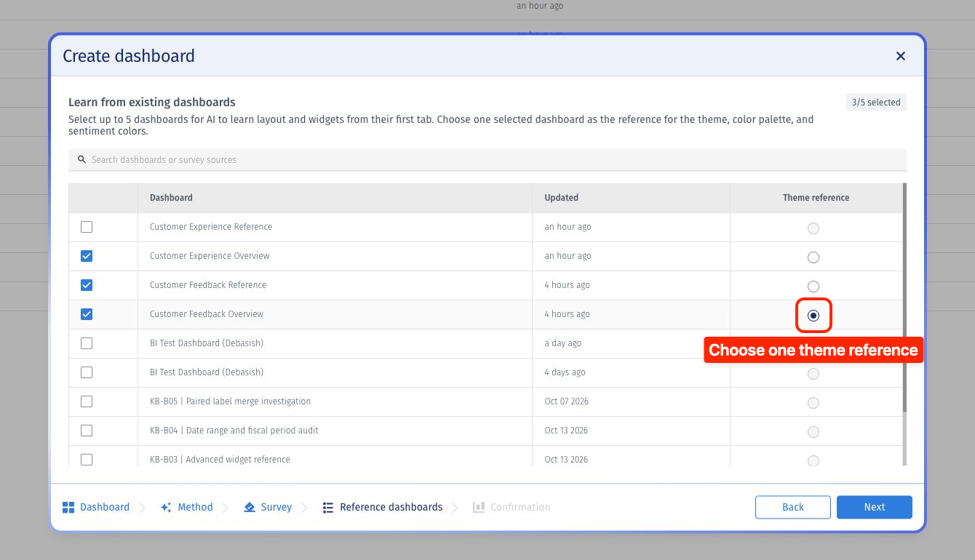This screenshot has width=975, height=560.
Task: Click the dashboard table's vertical scrollbar
Action: (x=905, y=298)
